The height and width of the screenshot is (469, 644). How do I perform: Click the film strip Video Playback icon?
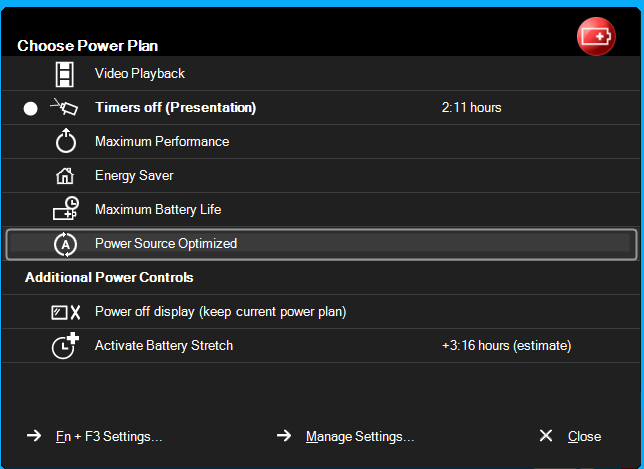[x=65, y=74]
